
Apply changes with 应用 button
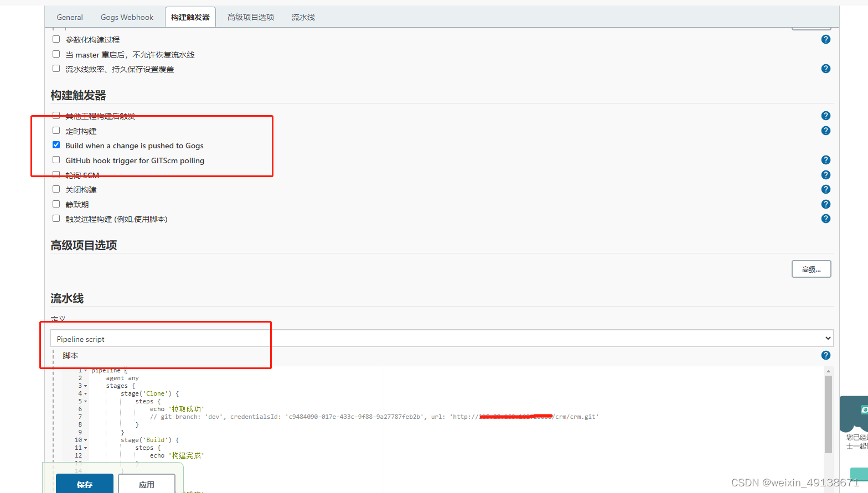coord(147,484)
